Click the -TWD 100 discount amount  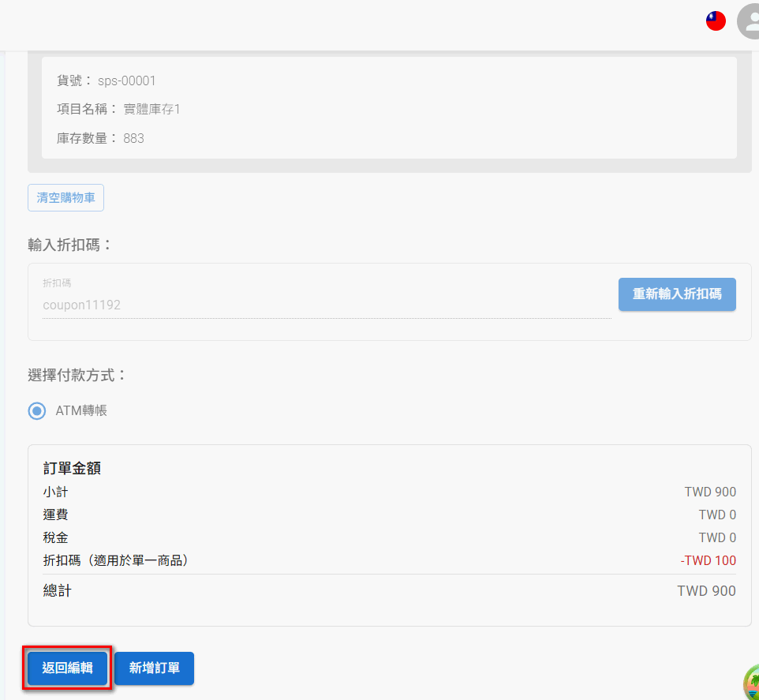point(709,560)
